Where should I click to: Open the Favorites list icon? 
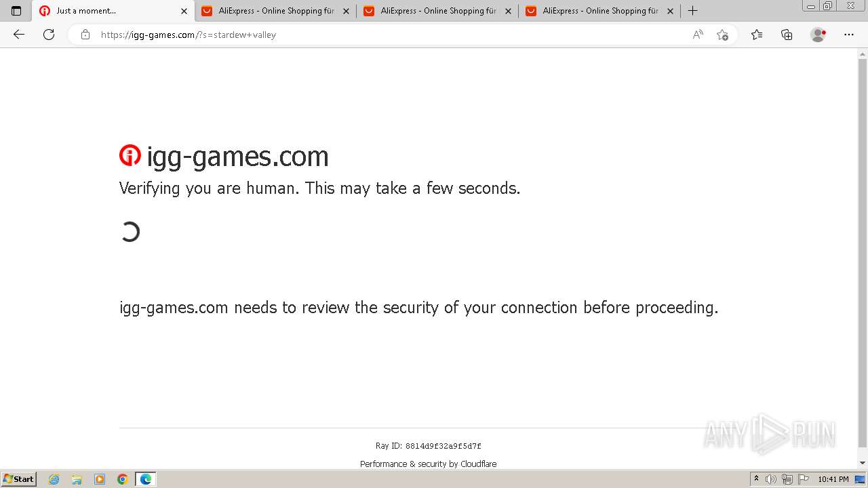tap(757, 35)
